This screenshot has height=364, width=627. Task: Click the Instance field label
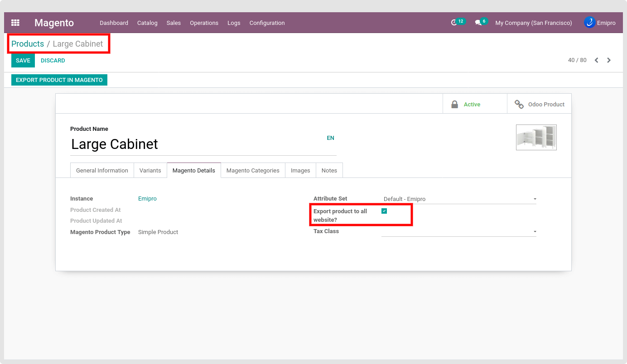(82, 199)
